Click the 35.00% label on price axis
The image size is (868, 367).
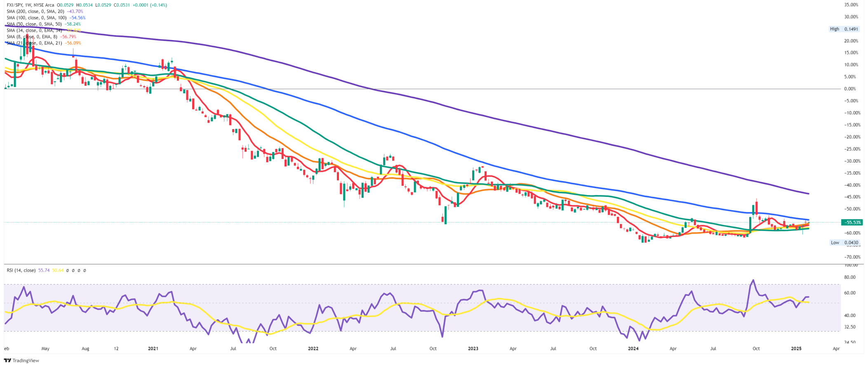pyautogui.click(x=851, y=5)
